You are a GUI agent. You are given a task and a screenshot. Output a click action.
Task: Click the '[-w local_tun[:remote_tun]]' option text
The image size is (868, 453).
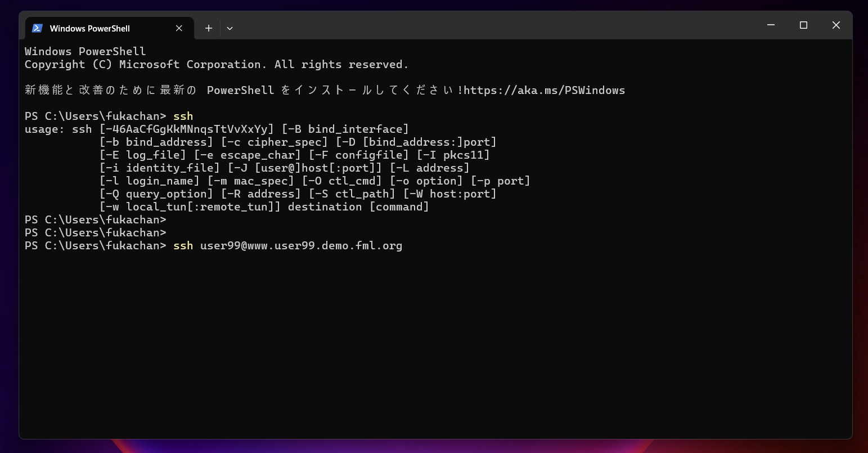point(190,207)
